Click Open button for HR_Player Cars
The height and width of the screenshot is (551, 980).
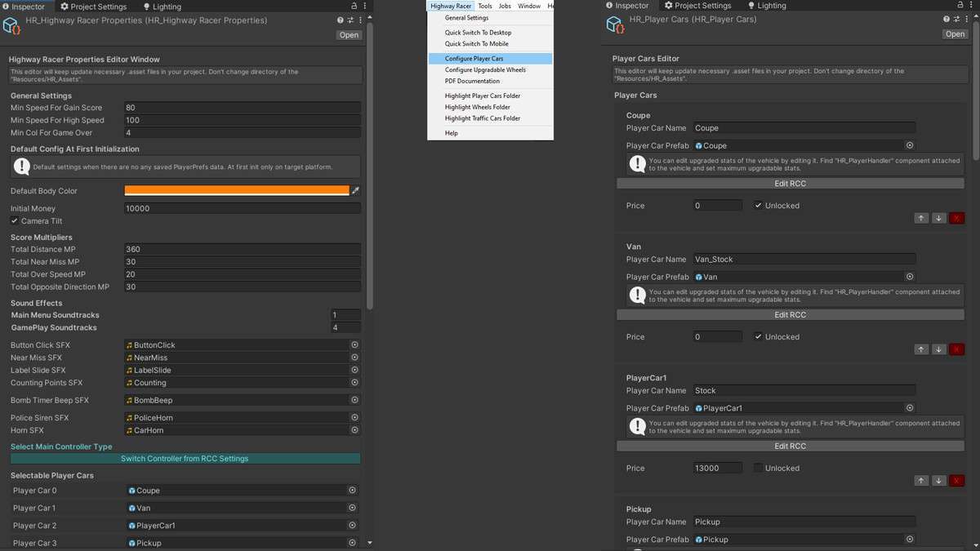click(x=955, y=34)
